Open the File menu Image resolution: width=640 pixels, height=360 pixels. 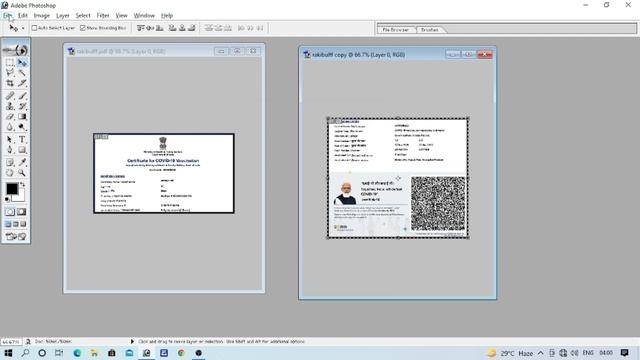pos(8,16)
